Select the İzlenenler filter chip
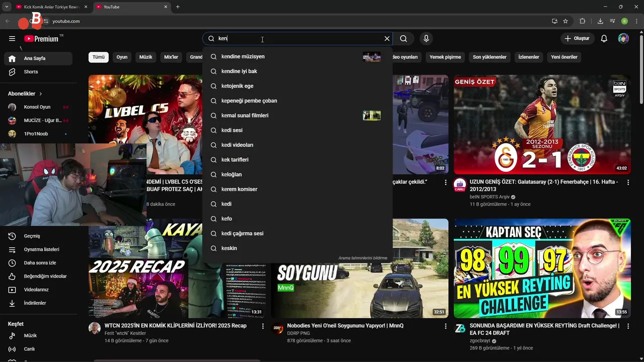644x362 pixels. 529,57
